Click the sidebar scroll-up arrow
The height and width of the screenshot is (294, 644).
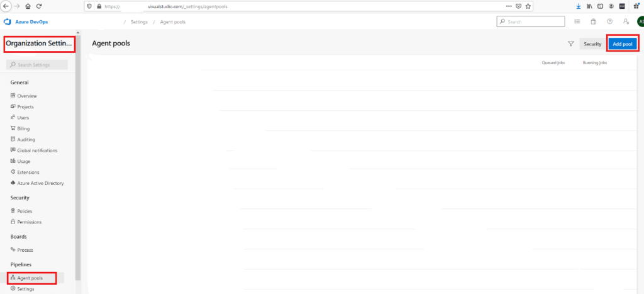click(78, 33)
